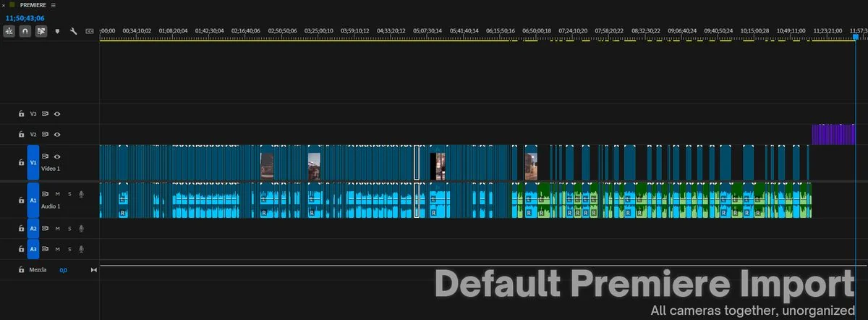The image size is (868, 320).
Task: Add a marker with the marker icon
Action: (57, 31)
